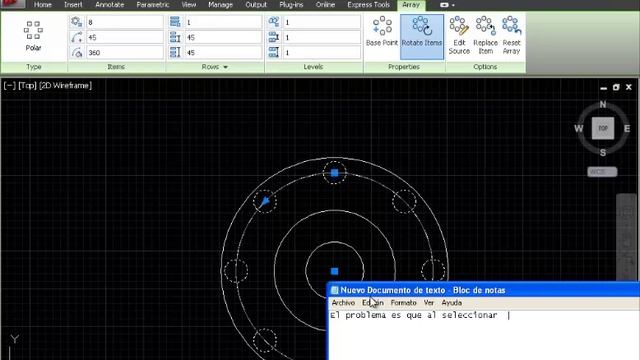
Task: Switch to the Annotate tab
Action: (x=109, y=5)
